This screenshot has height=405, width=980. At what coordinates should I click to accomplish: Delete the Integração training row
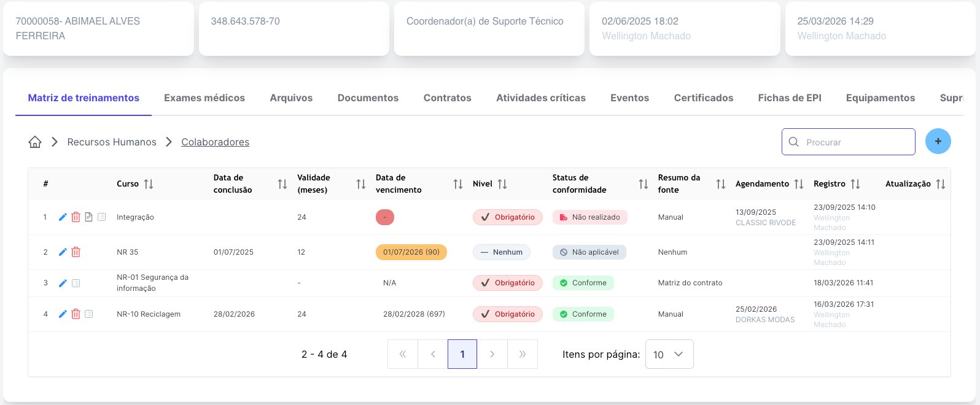pyautogui.click(x=76, y=217)
